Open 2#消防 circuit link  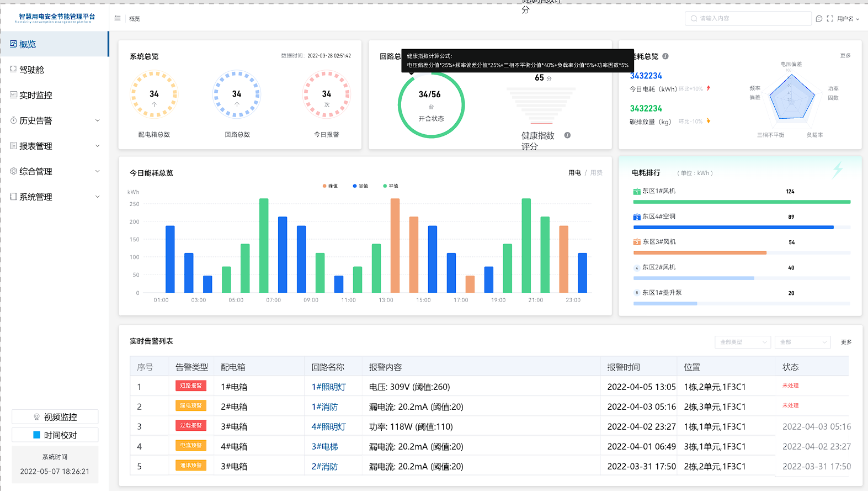click(x=325, y=466)
